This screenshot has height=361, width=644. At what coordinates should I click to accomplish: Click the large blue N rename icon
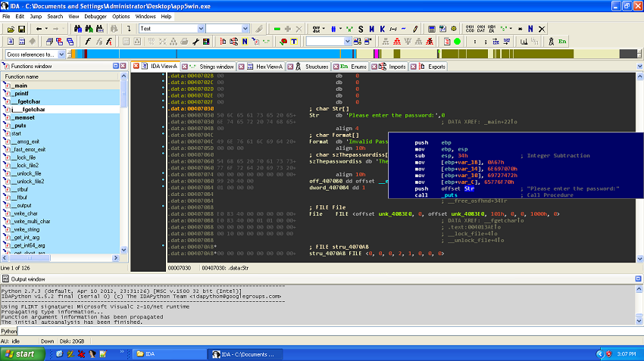point(530,29)
